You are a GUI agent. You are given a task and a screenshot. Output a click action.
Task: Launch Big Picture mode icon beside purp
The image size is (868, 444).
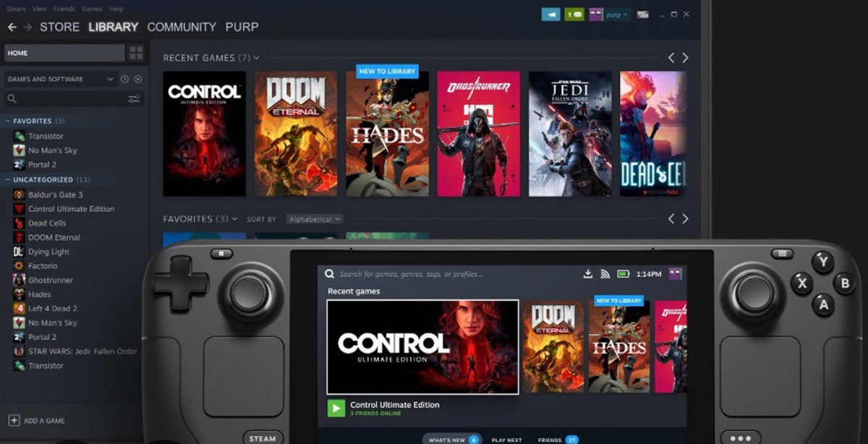[642, 14]
